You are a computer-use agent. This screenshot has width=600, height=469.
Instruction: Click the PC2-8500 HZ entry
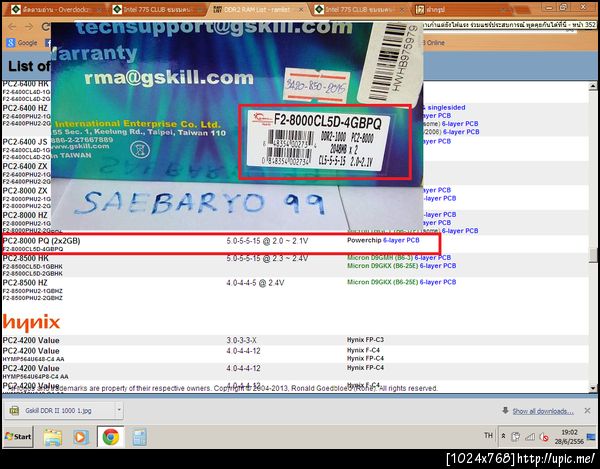pyautogui.click(x=25, y=283)
